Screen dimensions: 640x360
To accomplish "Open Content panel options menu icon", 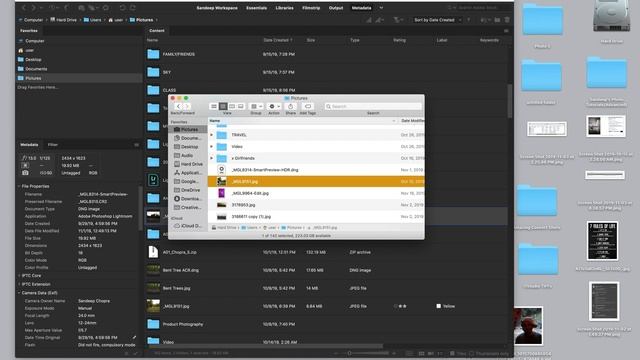I will [506, 31].
